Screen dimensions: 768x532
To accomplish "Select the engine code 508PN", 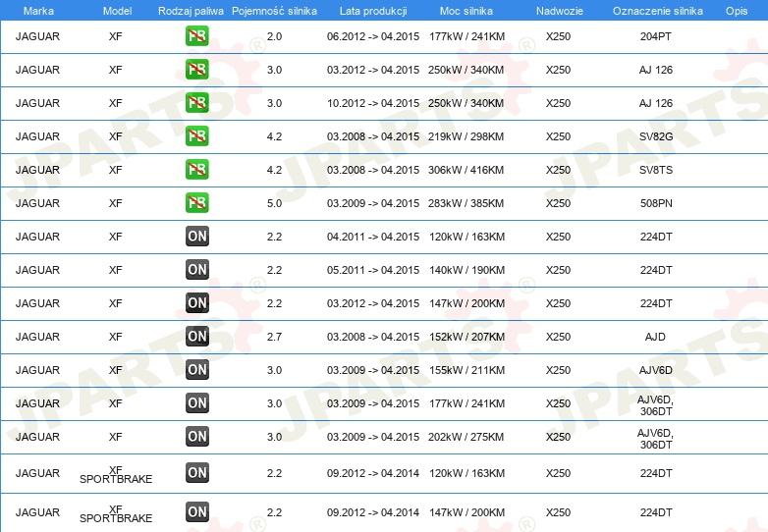I will pyautogui.click(x=656, y=203).
